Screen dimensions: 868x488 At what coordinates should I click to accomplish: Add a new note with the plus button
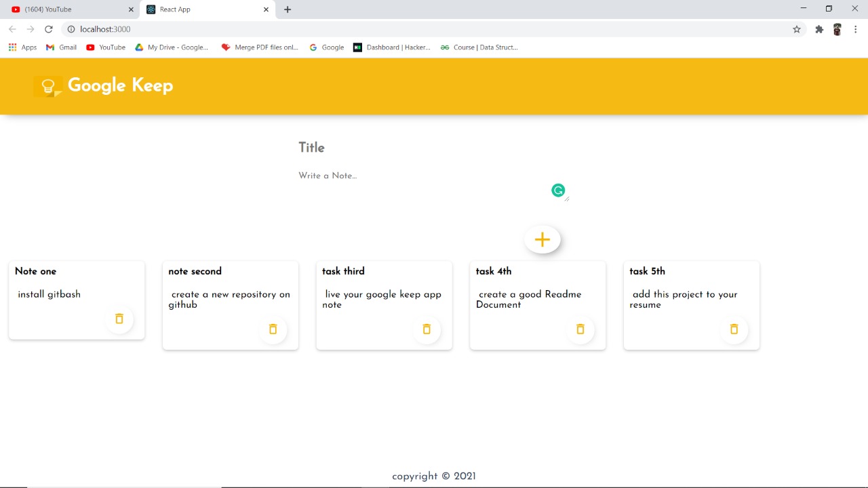(x=542, y=239)
